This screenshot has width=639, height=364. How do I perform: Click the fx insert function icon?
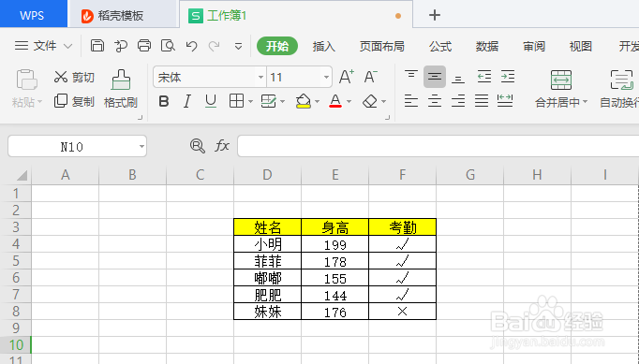click(222, 145)
